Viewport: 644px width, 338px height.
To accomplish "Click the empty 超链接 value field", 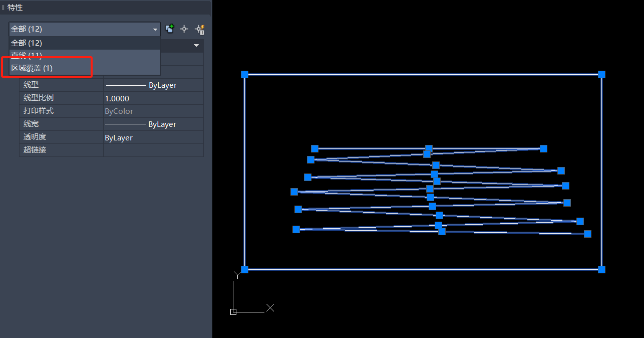I will [x=153, y=150].
